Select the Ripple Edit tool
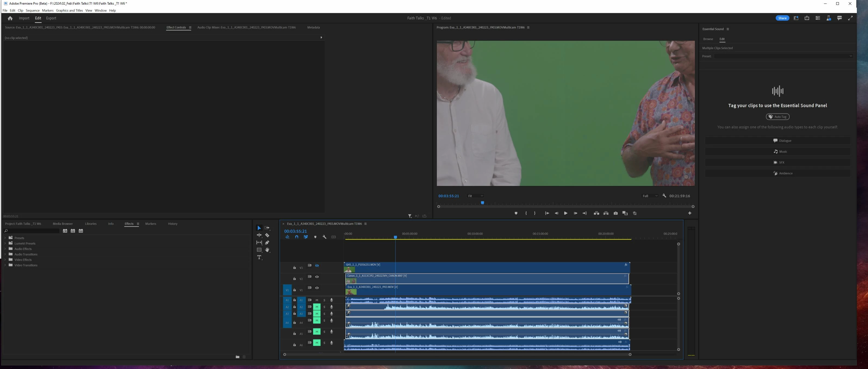This screenshot has height=369, width=868. coord(259,235)
